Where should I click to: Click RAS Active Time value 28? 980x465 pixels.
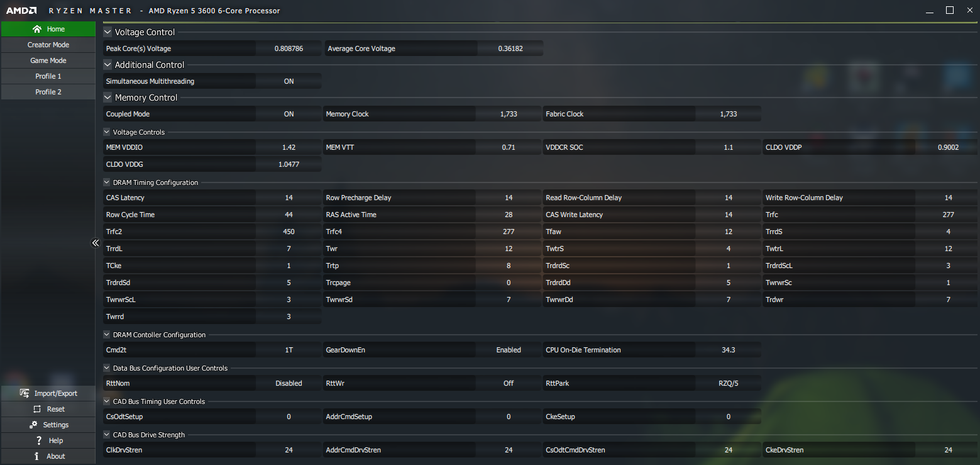(509, 215)
